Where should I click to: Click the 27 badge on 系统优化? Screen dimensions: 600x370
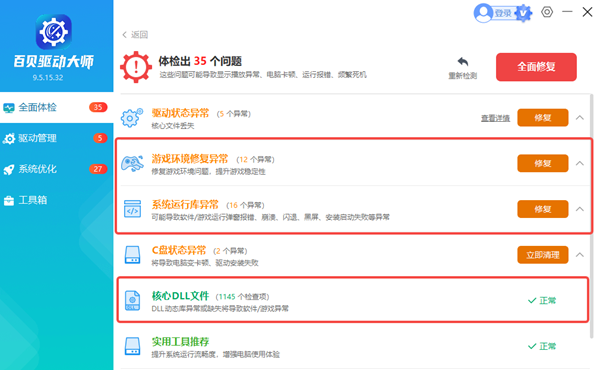click(98, 169)
